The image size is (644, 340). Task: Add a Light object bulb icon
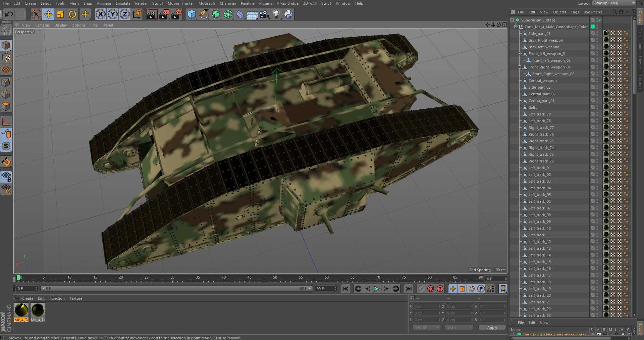coord(276,14)
